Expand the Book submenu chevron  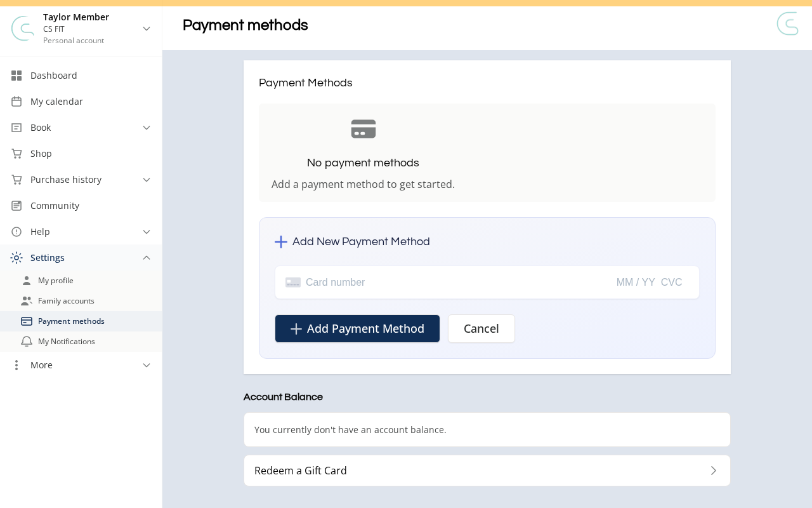pyautogui.click(x=147, y=128)
